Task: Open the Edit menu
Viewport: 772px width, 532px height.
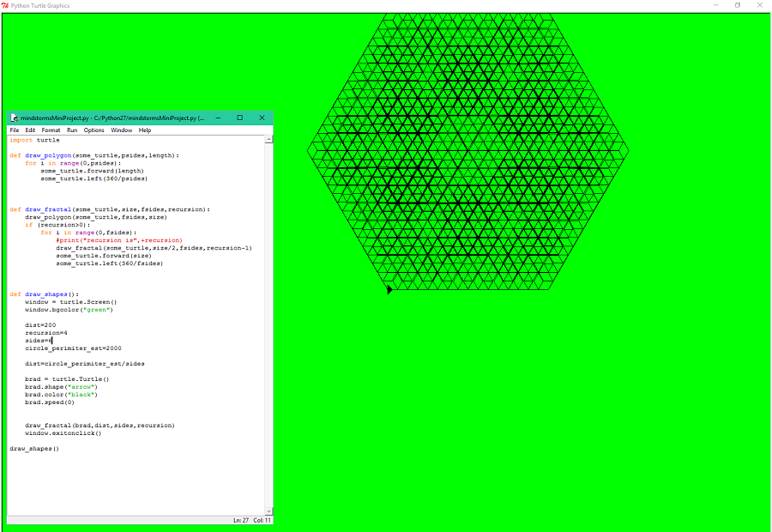Action: (x=30, y=130)
